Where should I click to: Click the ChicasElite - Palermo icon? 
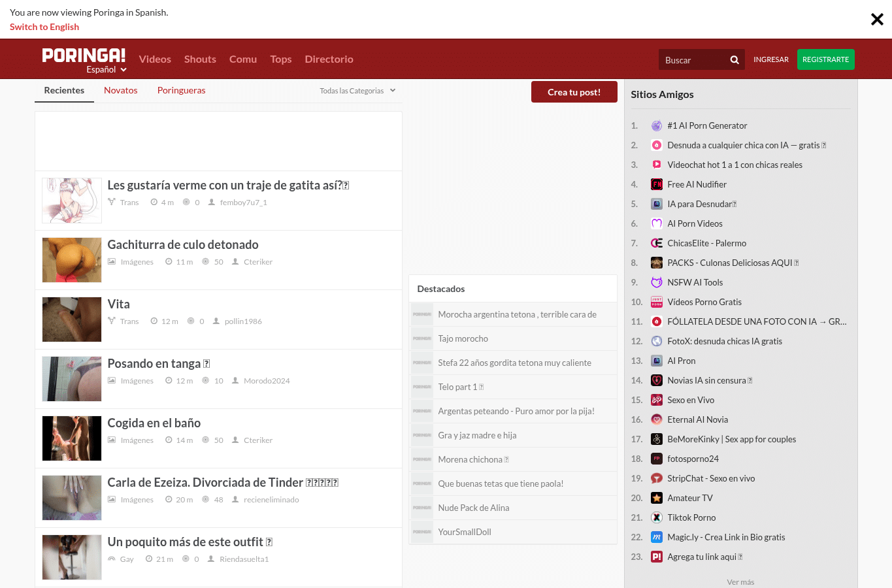pyautogui.click(x=657, y=243)
